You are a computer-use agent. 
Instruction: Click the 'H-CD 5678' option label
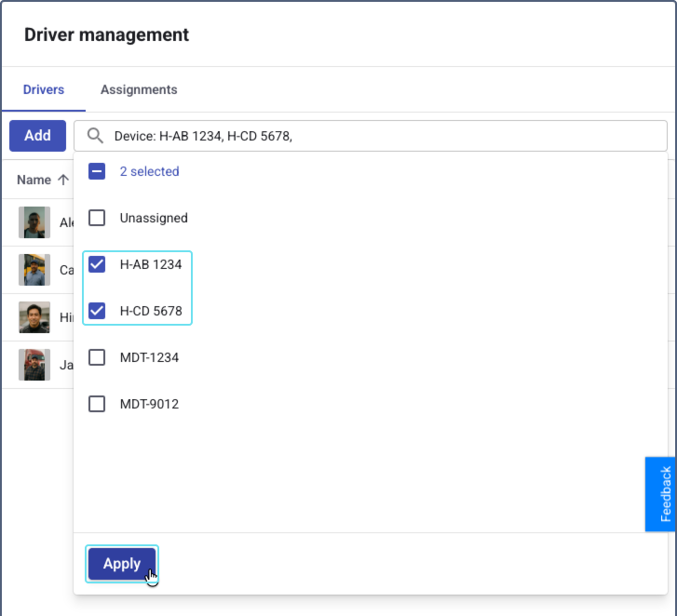(151, 311)
